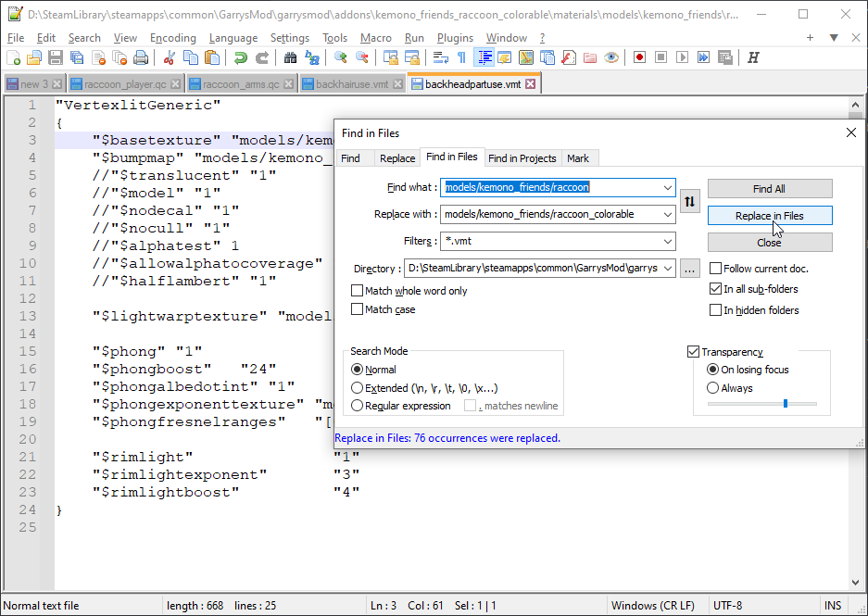Expand the Directory history dropdown
Screen dimensions: 868x616
[x=668, y=268]
